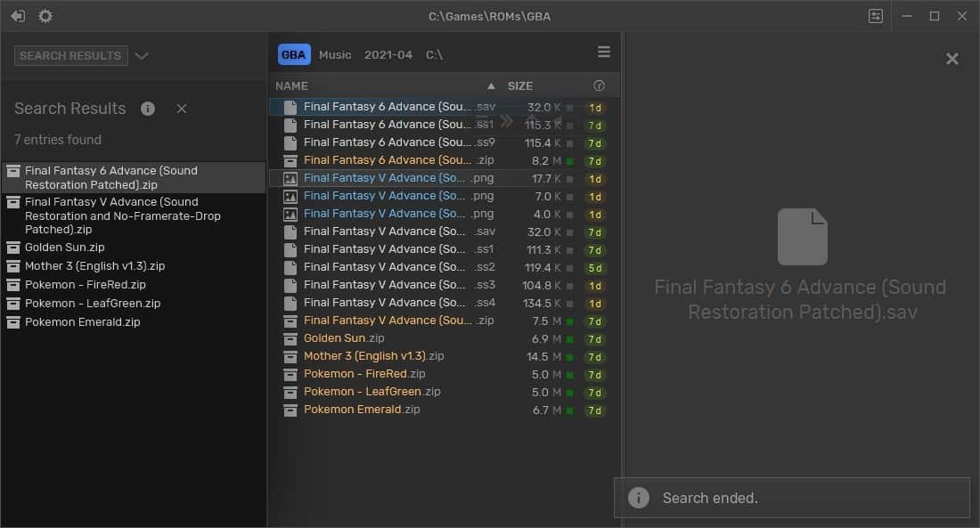Image resolution: width=980 pixels, height=528 pixels.
Task: Expand the chevron next to SEARCH RESULTS
Action: coord(142,56)
